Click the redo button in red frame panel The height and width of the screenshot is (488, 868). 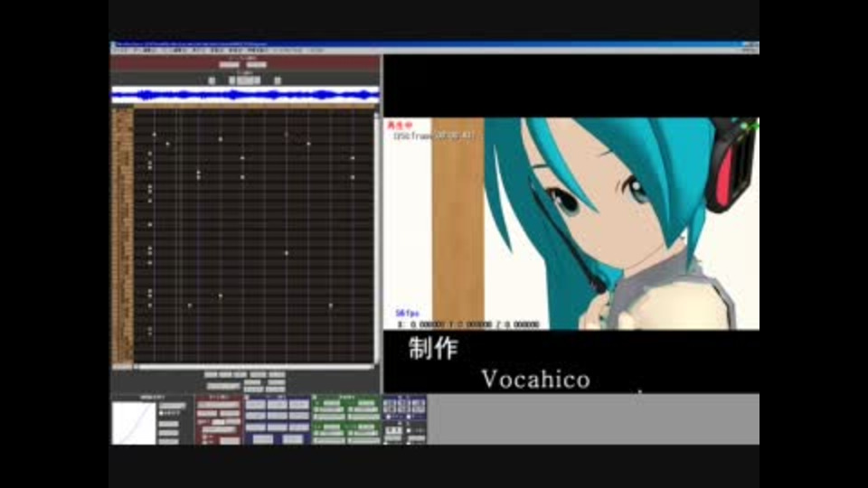tap(257, 65)
